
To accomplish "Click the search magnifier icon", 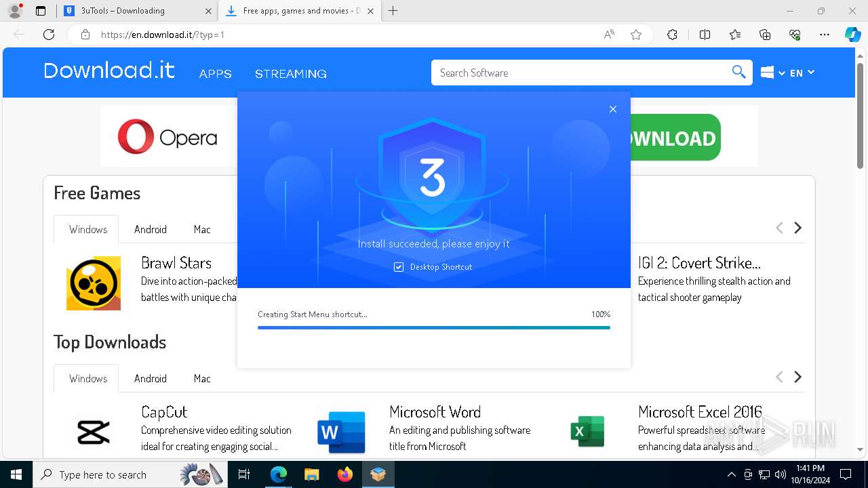I will pyautogui.click(x=739, y=72).
